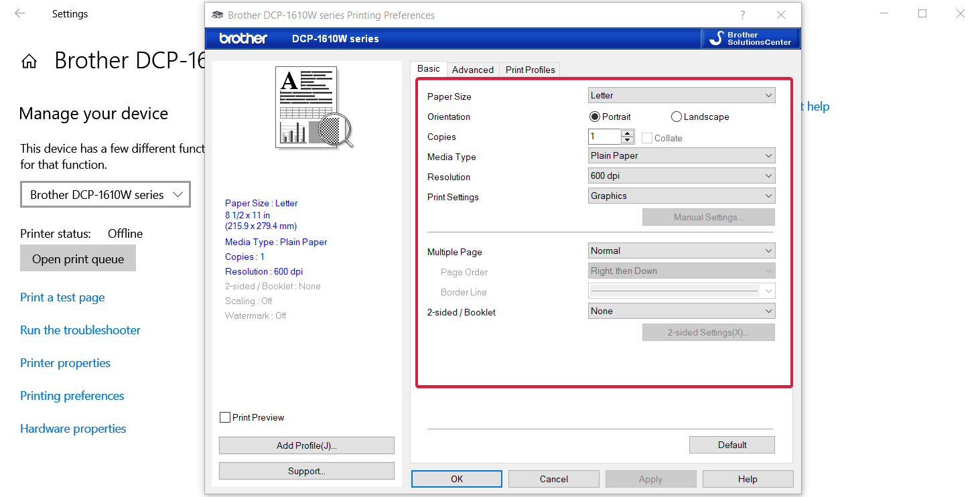Click the 'Resolution : 600 dpi' summary text
Viewport: 980px width, 497px height.
[264, 271]
